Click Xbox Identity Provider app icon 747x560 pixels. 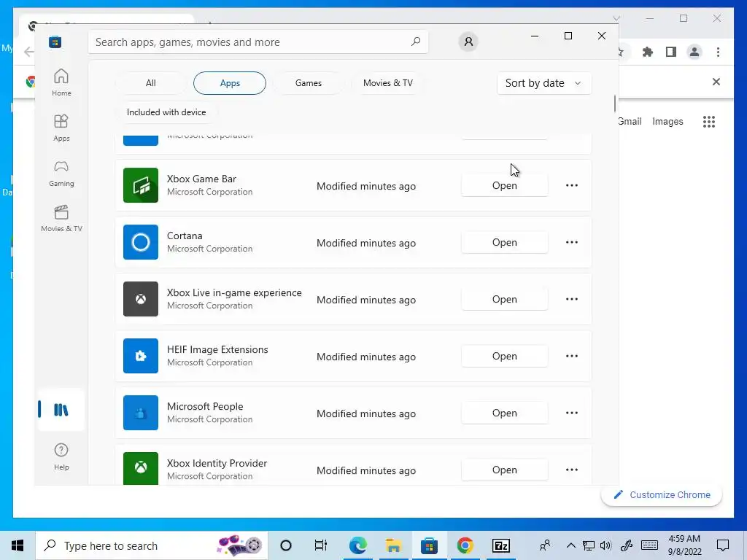(x=141, y=469)
